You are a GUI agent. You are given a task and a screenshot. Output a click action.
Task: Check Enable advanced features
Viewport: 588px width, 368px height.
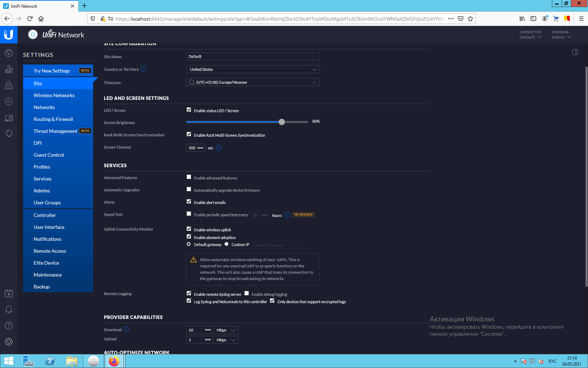click(189, 177)
